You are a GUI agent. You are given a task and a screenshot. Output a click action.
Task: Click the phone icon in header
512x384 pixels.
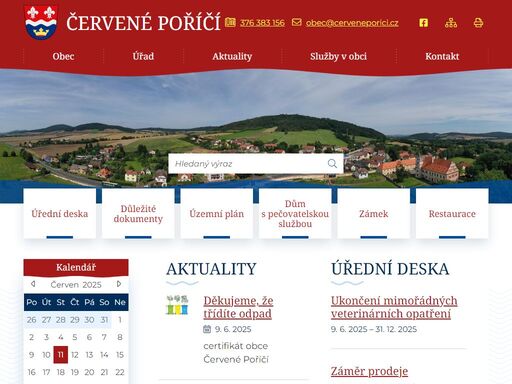point(230,22)
